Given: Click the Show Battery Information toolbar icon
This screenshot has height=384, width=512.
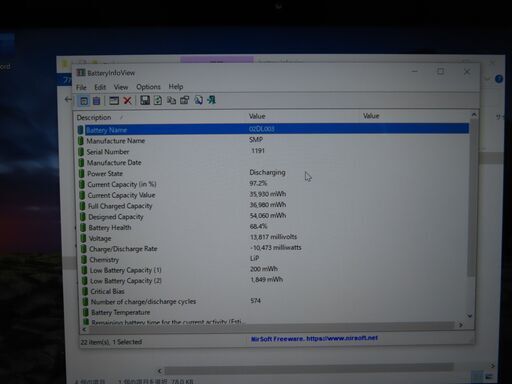Looking at the screenshot, I should (x=84, y=101).
